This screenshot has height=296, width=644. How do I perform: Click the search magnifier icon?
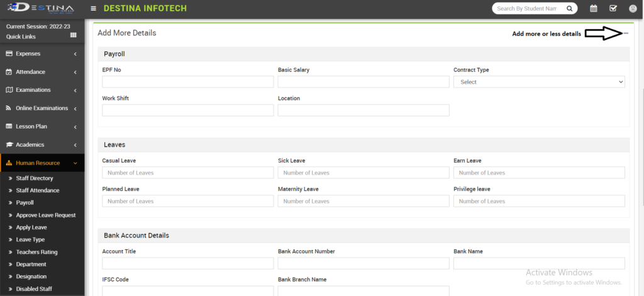tap(569, 9)
